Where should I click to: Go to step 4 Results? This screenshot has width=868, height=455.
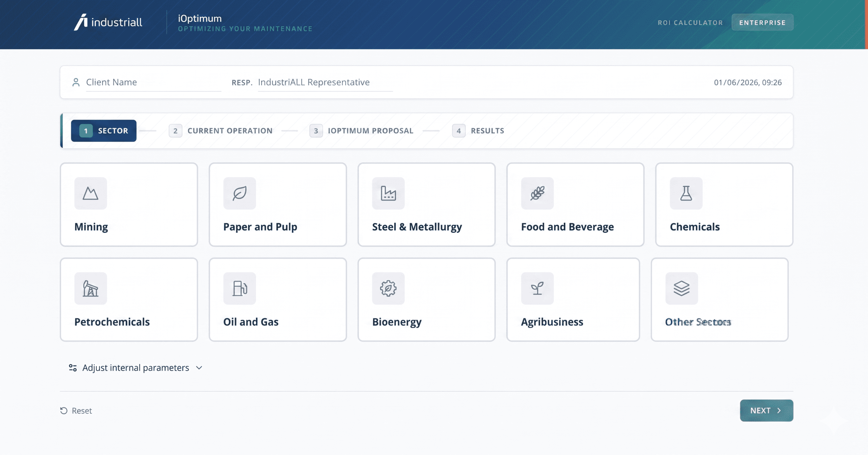click(478, 131)
